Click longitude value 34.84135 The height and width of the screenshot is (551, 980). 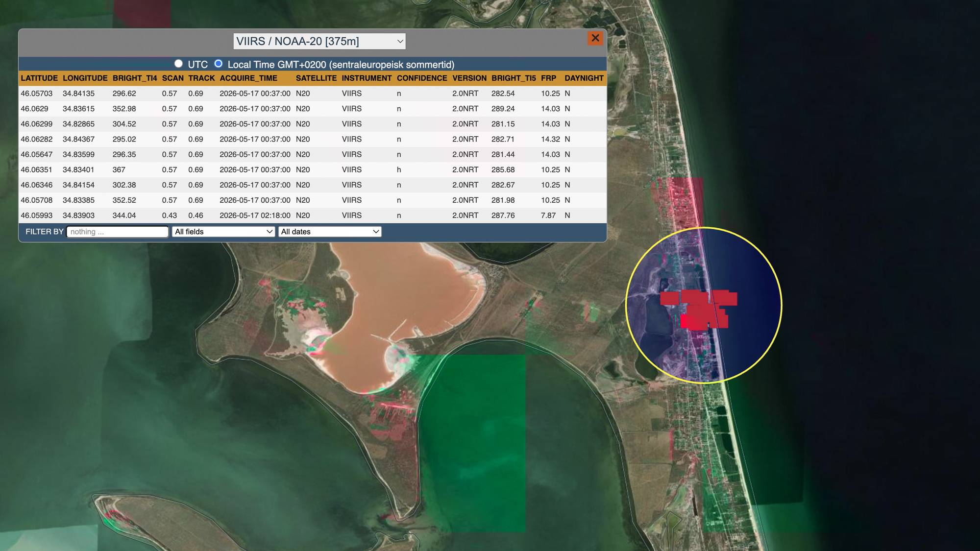click(78, 94)
